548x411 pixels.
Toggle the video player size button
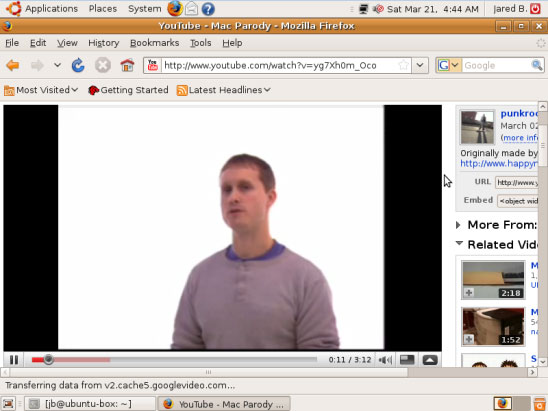coord(407,360)
